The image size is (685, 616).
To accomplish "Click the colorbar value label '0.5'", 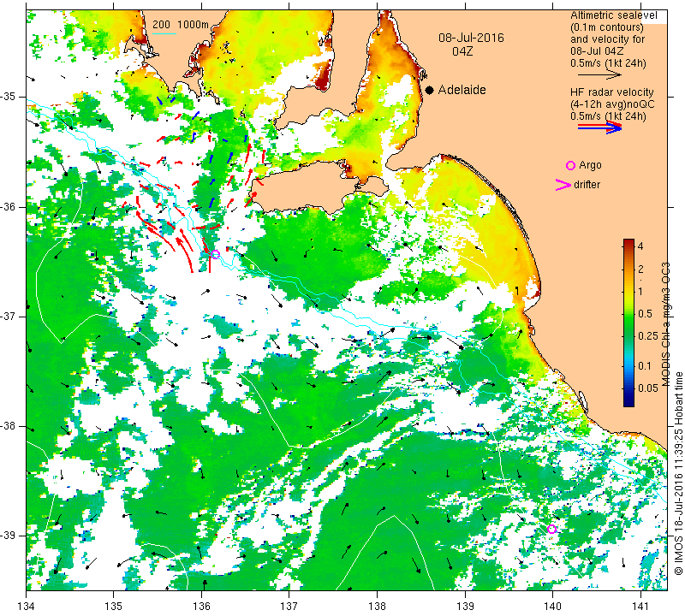I will coord(645,314).
